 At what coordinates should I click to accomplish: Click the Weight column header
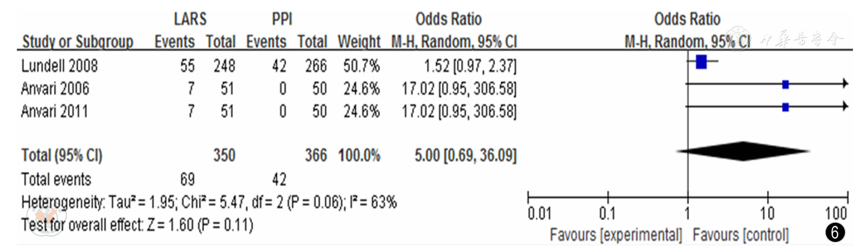(x=359, y=41)
